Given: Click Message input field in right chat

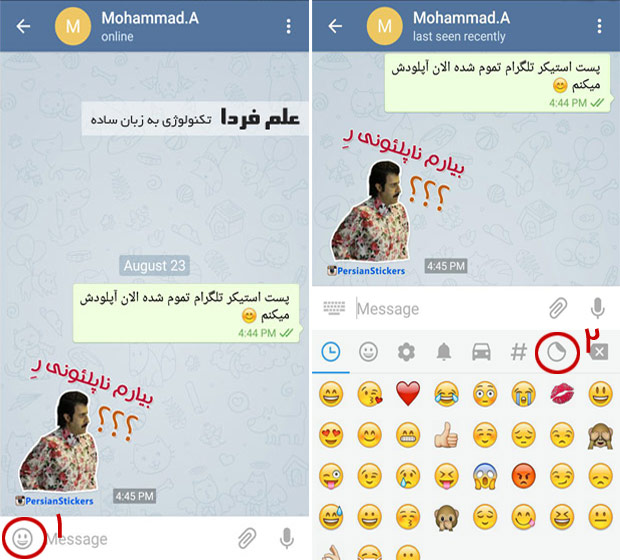Looking at the screenshot, I should pyautogui.click(x=449, y=308).
